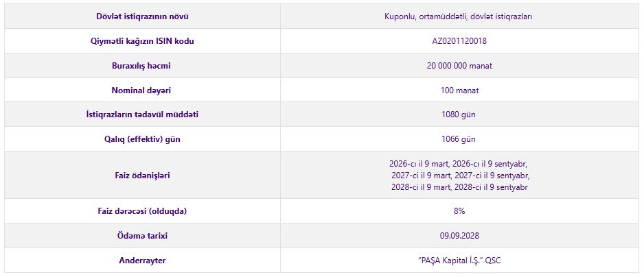Click the ISIN code AZ0201120018

pos(459,41)
